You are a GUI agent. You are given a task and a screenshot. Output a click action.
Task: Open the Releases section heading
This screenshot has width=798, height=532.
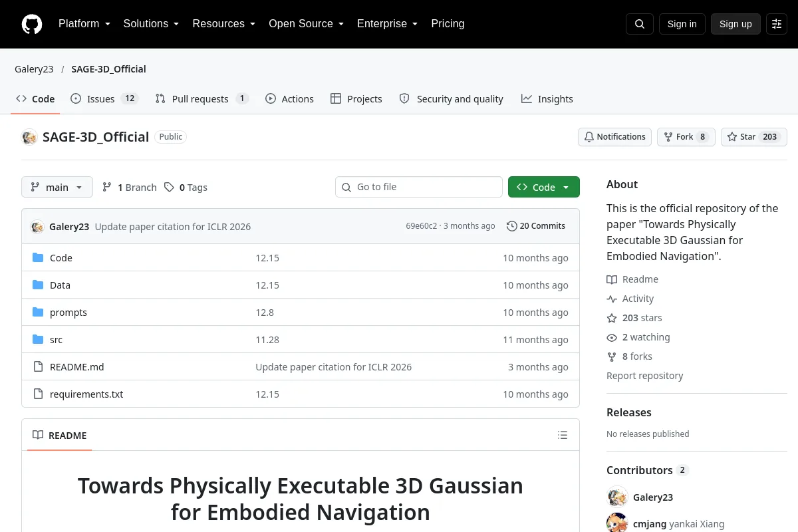(x=629, y=412)
